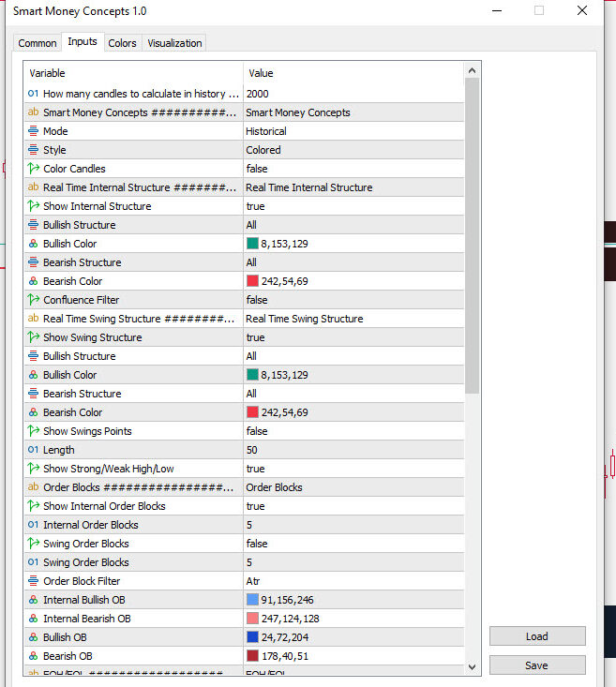616x687 pixels.
Task: Pick the Bearish OB dark red swatch
Action: [x=252, y=656]
